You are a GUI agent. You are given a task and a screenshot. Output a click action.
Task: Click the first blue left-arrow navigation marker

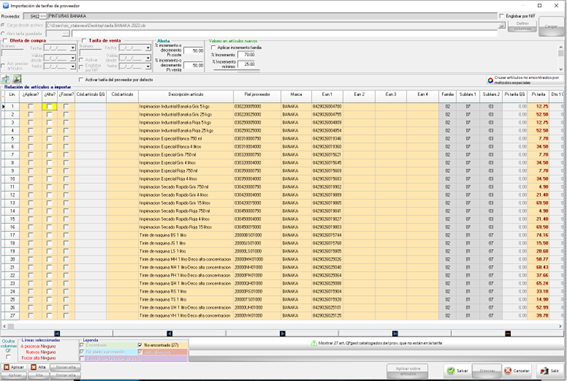point(57,333)
